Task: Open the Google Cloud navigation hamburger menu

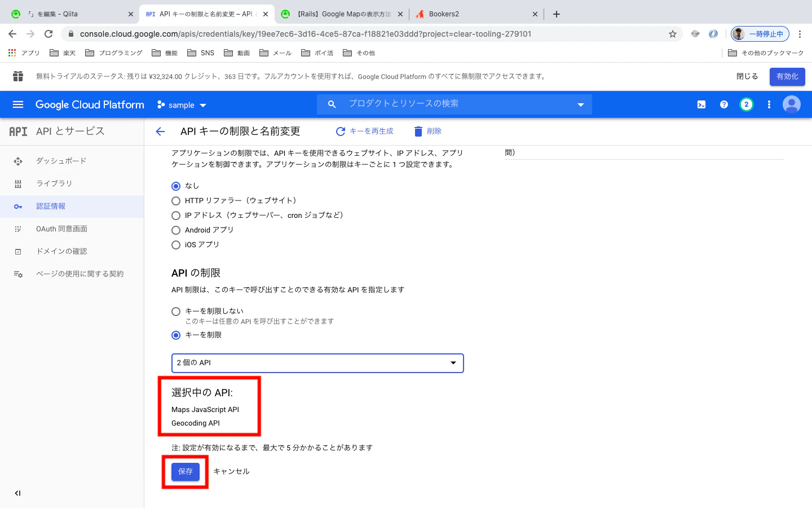Action: coord(18,104)
